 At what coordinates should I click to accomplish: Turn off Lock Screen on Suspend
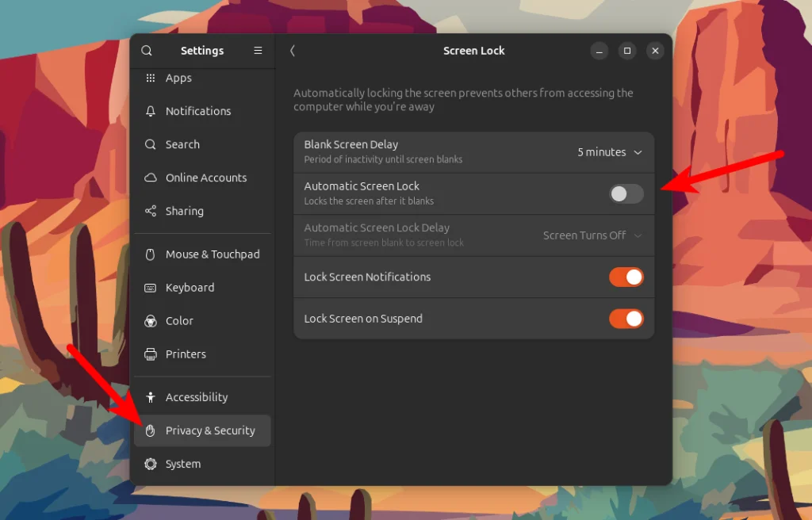(x=626, y=318)
